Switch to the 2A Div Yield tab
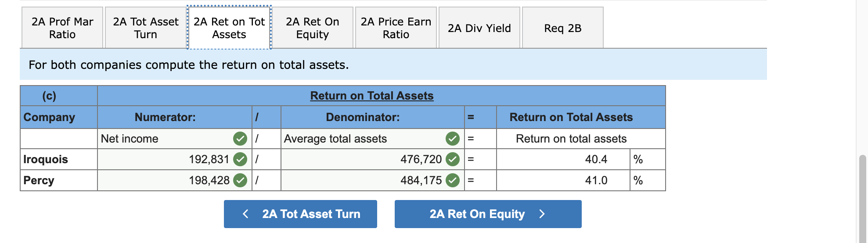This screenshot has height=243, width=868. coord(479,28)
